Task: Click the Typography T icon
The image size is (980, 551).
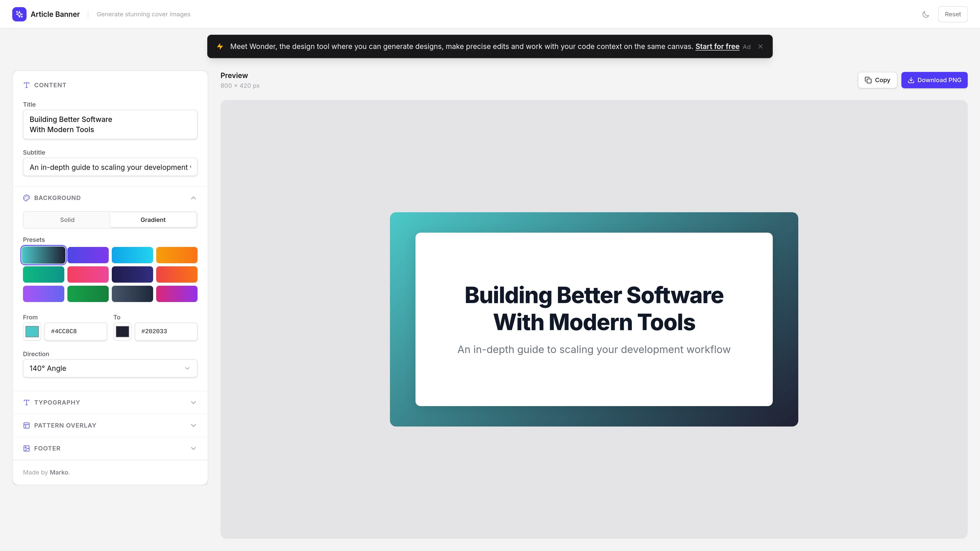Action: tap(27, 402)
